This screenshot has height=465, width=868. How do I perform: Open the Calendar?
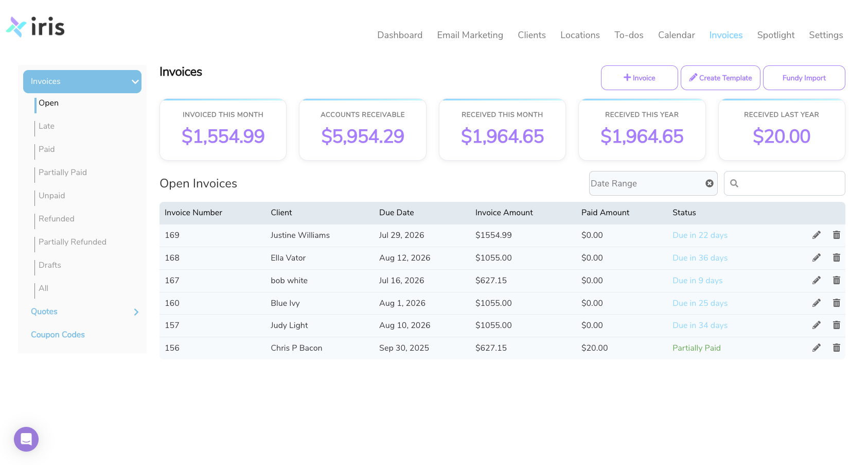677,35
